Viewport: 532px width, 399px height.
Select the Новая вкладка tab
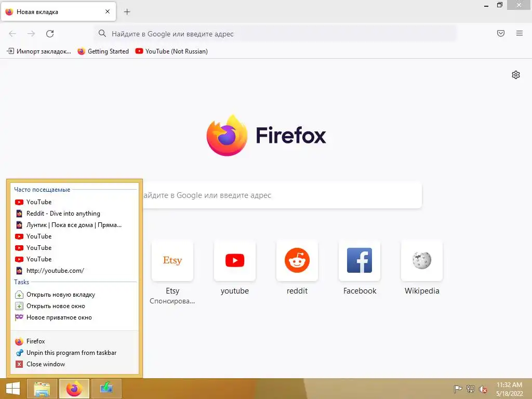click(58, 11)
